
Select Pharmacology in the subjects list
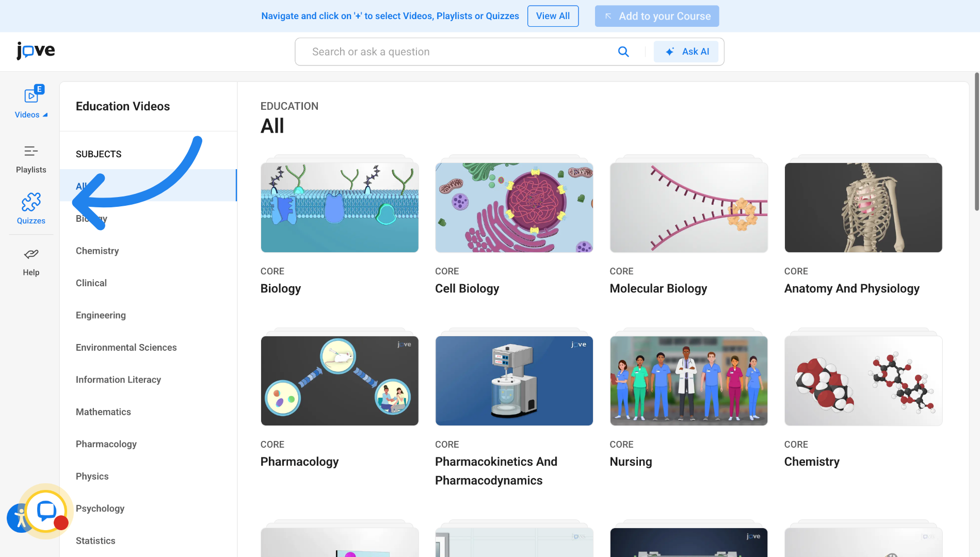106,444
